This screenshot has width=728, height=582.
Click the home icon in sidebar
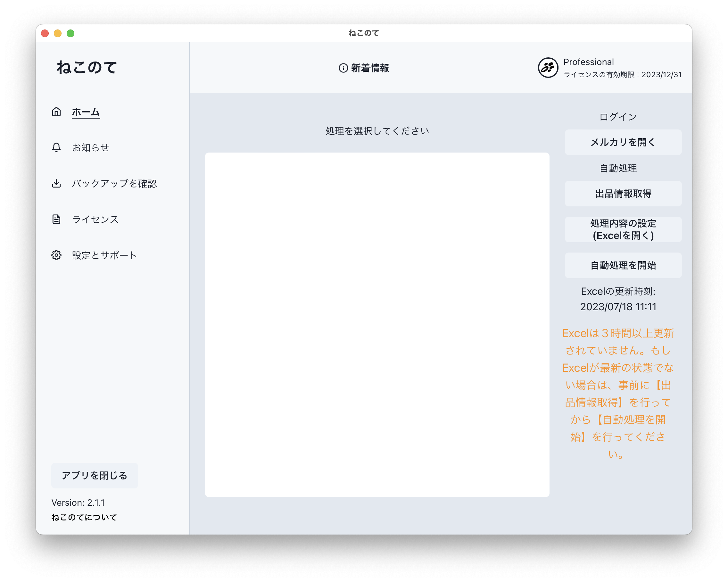56,112
